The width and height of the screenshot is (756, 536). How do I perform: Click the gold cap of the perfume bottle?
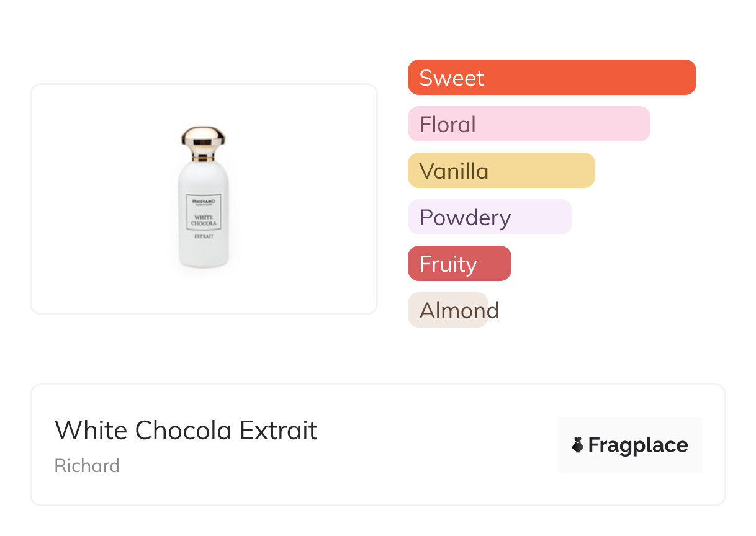203,139
